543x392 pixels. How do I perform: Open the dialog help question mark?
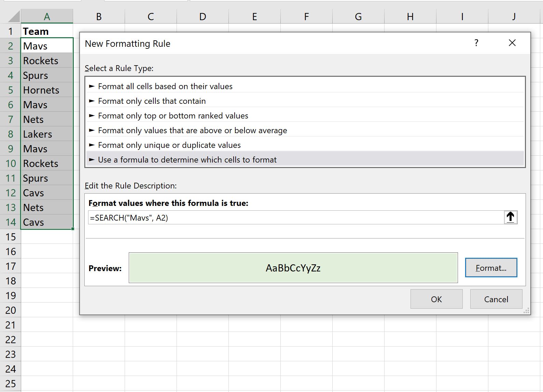click(476, 43)
